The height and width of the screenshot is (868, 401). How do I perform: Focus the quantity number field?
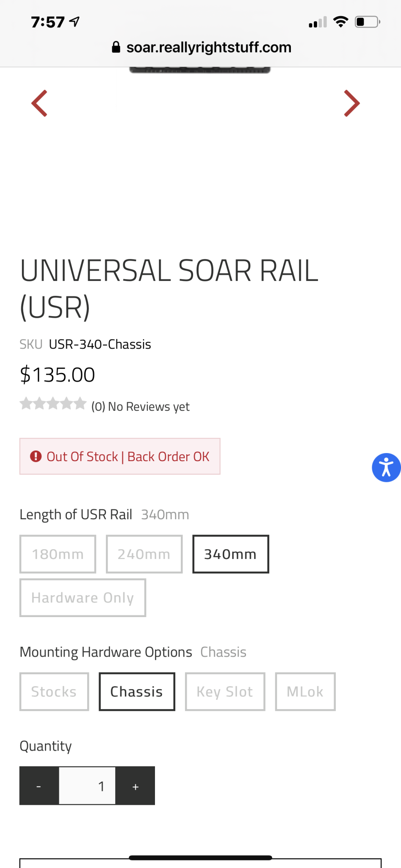point(87,786)
